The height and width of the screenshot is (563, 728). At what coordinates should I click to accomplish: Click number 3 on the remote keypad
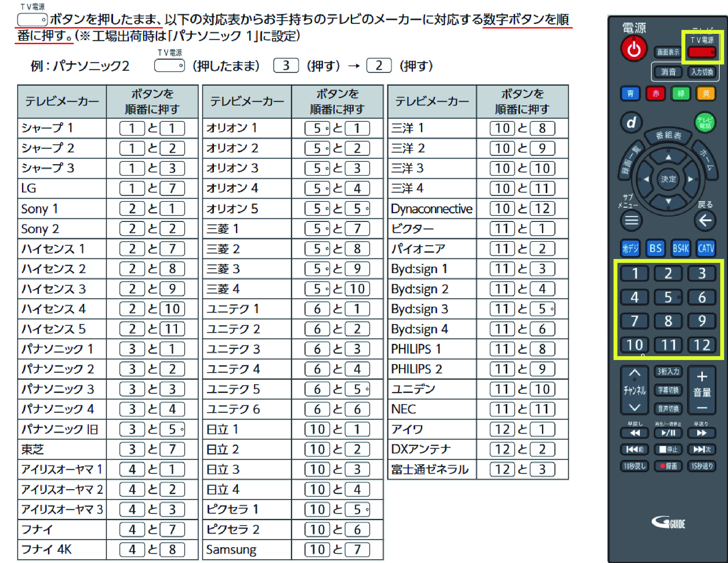(x=702, y=273)
